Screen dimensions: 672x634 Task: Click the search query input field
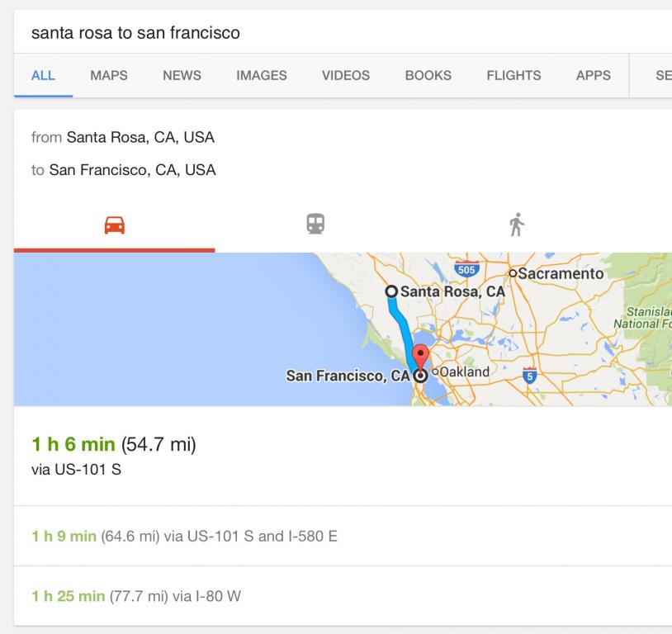(330, 33)
